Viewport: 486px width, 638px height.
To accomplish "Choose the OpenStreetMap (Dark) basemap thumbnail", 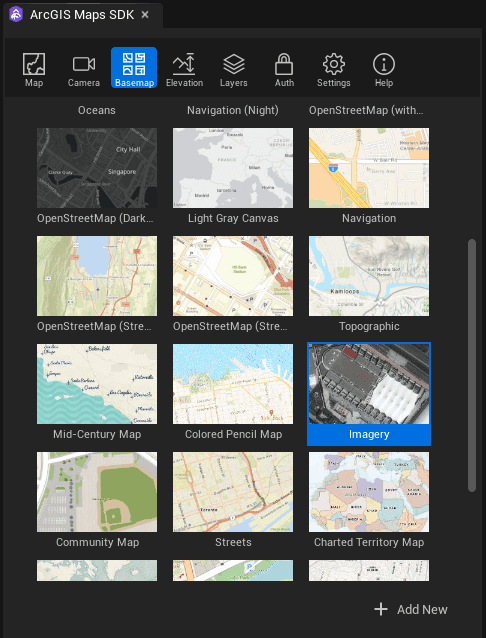I will click(97, 168).
